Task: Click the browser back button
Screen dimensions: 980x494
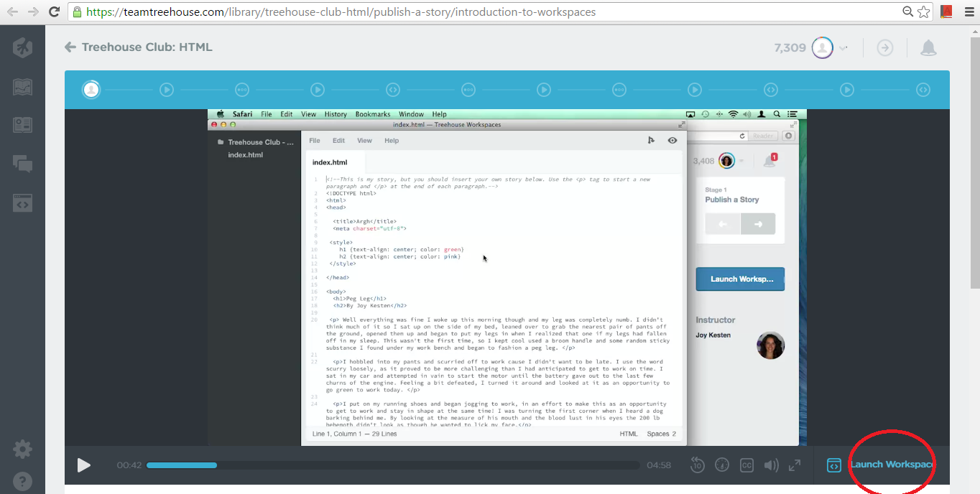Action: [12, 11]
